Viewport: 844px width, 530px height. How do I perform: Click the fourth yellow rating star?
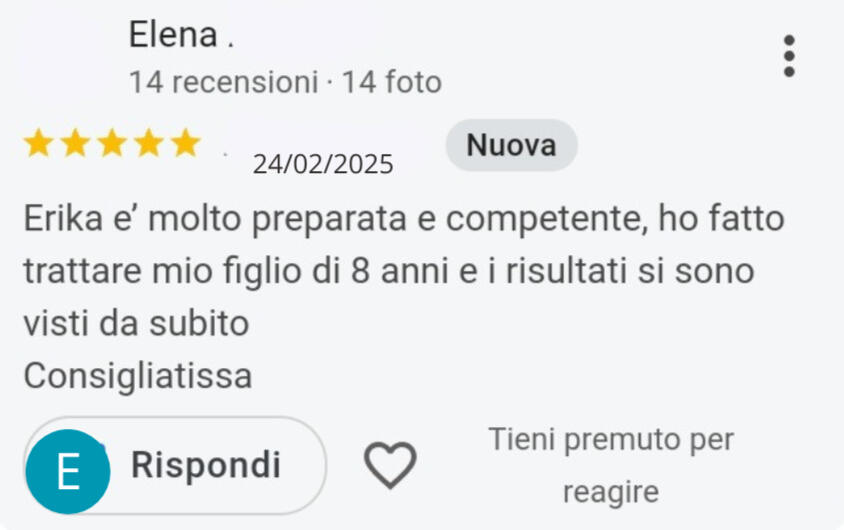[149, 143]
